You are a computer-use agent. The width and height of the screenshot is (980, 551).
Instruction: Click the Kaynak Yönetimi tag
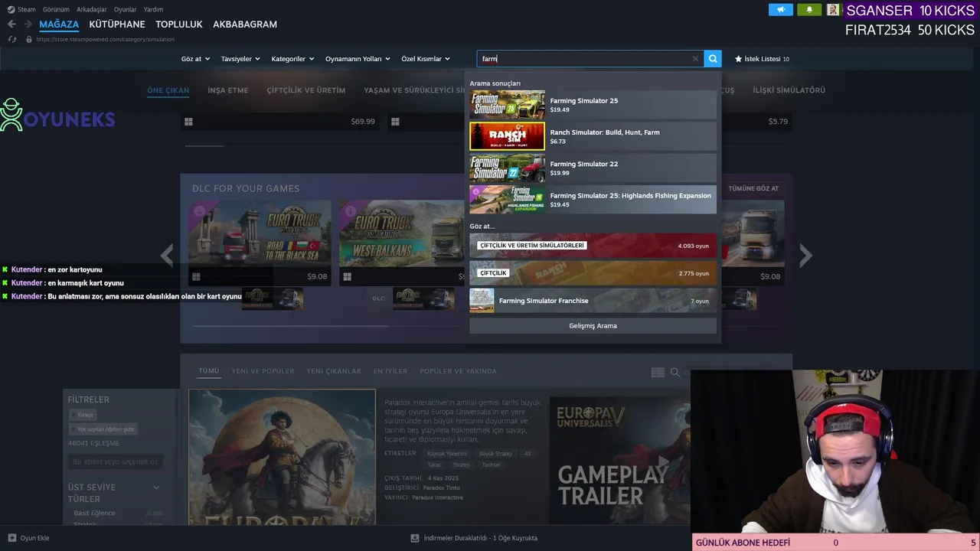(x=447, y=454)
